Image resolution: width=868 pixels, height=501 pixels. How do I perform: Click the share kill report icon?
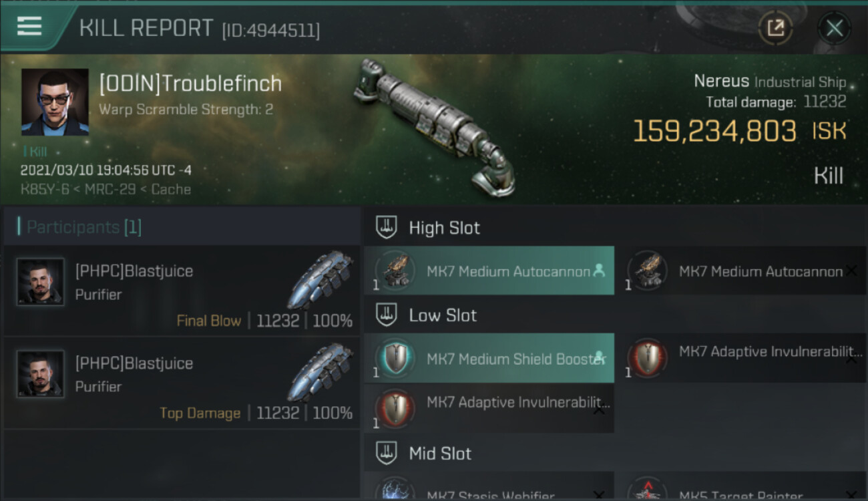pos(775,28)
